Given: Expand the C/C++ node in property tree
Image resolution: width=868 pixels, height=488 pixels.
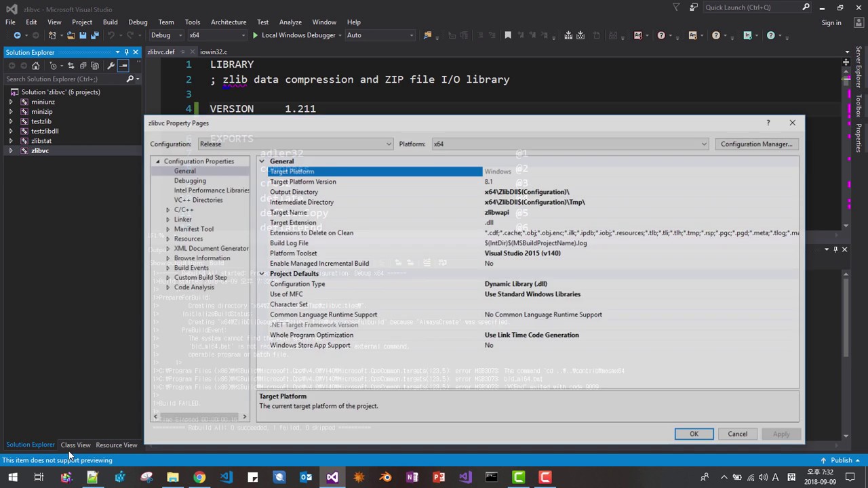Looking at the screenshot, I should tap(167, 210).
